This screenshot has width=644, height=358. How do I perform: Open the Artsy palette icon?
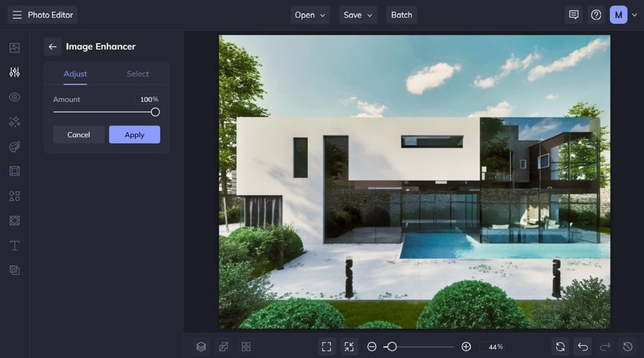tap(14, 147)
